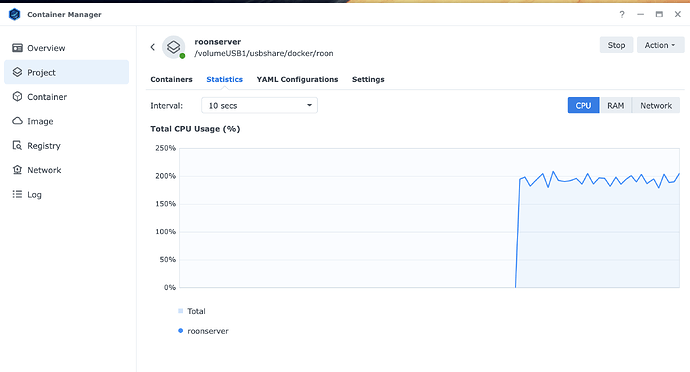Go to the Image section
Image resolution: width=690 pixels, height=372 pixels.
66,121
